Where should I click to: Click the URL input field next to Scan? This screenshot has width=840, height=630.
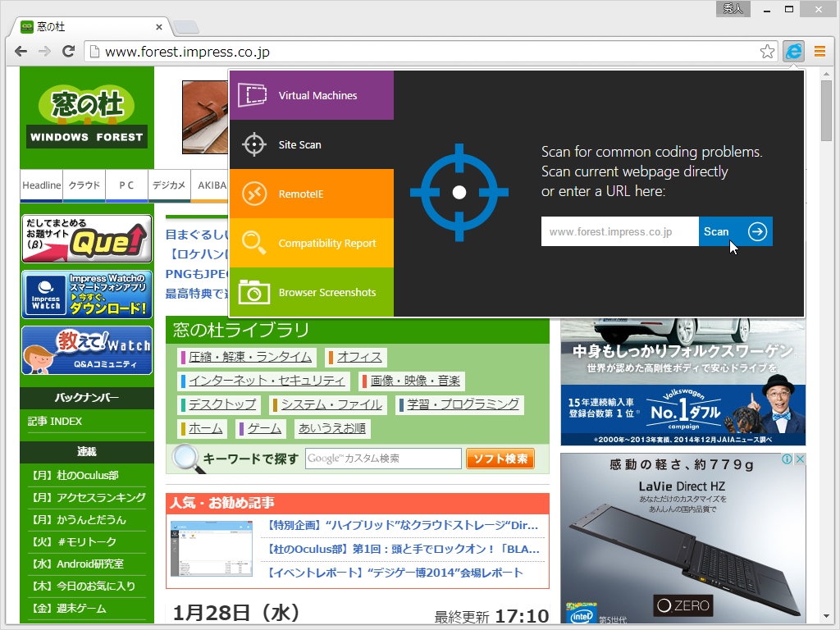(x=620, y=231)
